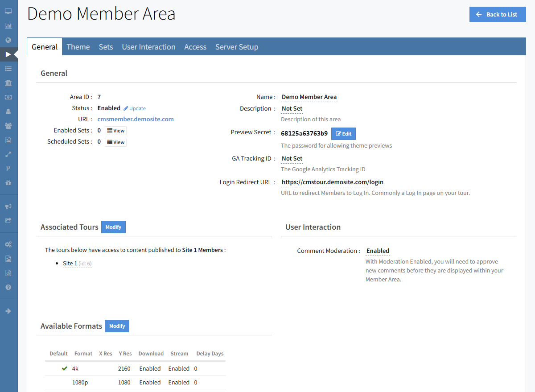The image size is (535, 392).
Task: Open the cmsmember.demosite.com URL link
Action: pyautogui.click(x=136, y=119)
